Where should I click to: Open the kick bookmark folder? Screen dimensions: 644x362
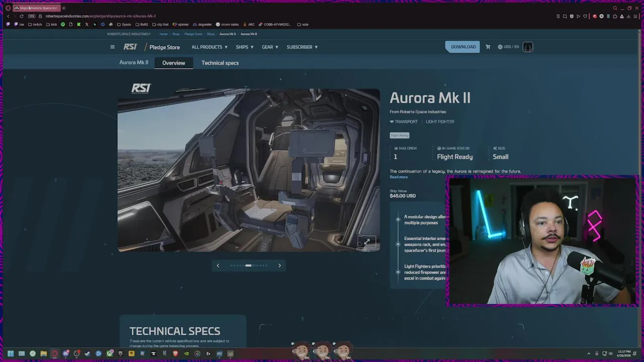tap(51, 24)
